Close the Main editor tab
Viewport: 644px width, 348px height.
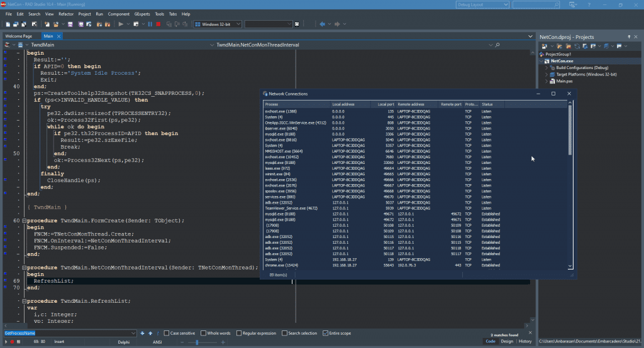click(58, 36)
